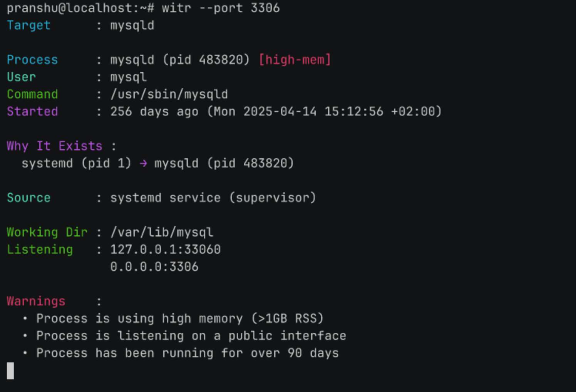The image size is (576, 392).
Task: Click the "running for over 90 days" warning
Action: (x=188, y=353)
